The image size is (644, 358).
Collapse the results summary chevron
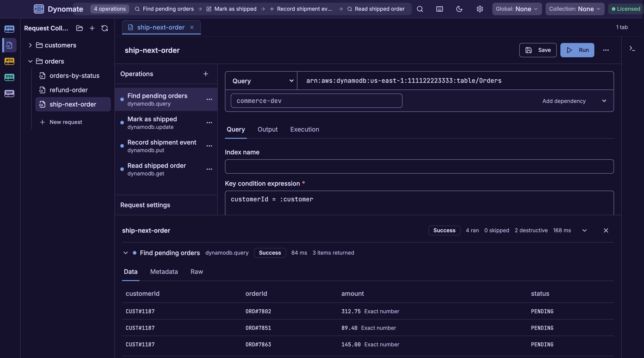584,230
